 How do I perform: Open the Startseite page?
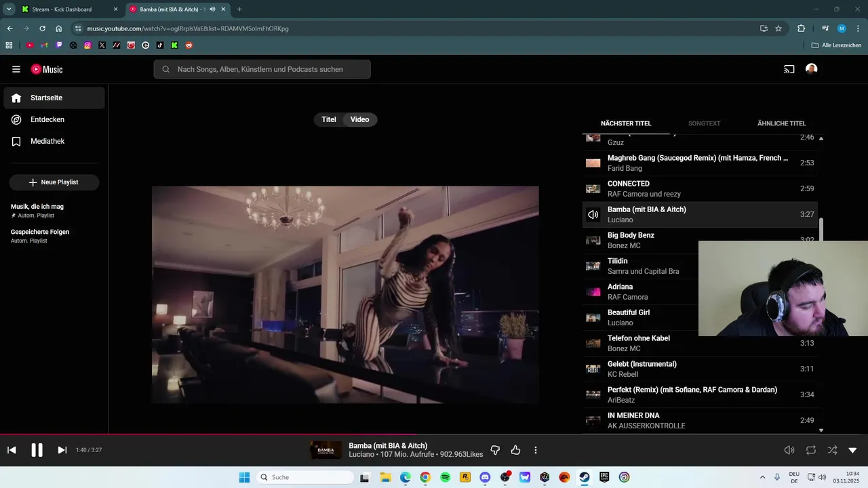point(54,98)
